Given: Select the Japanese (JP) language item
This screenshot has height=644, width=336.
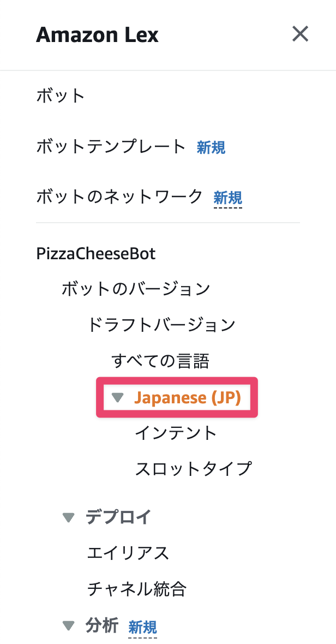Looking at the screenshot, I should pos(187,398).
